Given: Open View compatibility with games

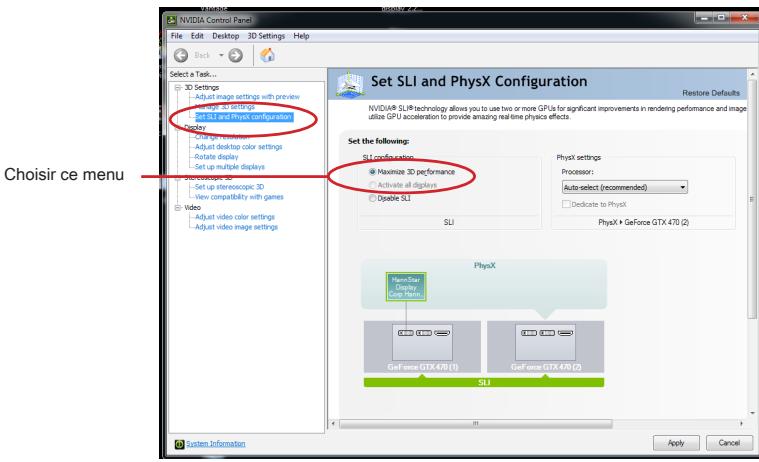Looking at the screenshot, I should pyautogui.click(x=239, y=197).
